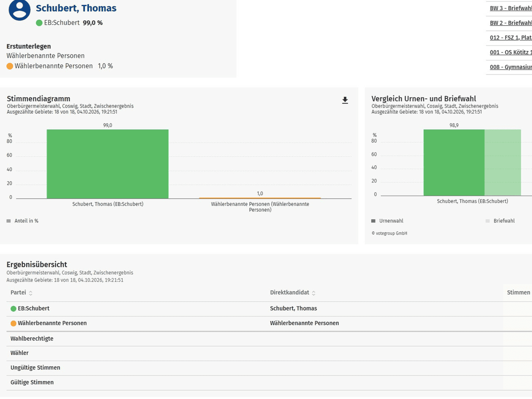The height and width of the screenshot is (399, 532).
Task: Click the green Schubert 99,0 bar
Action: (108, 164)
